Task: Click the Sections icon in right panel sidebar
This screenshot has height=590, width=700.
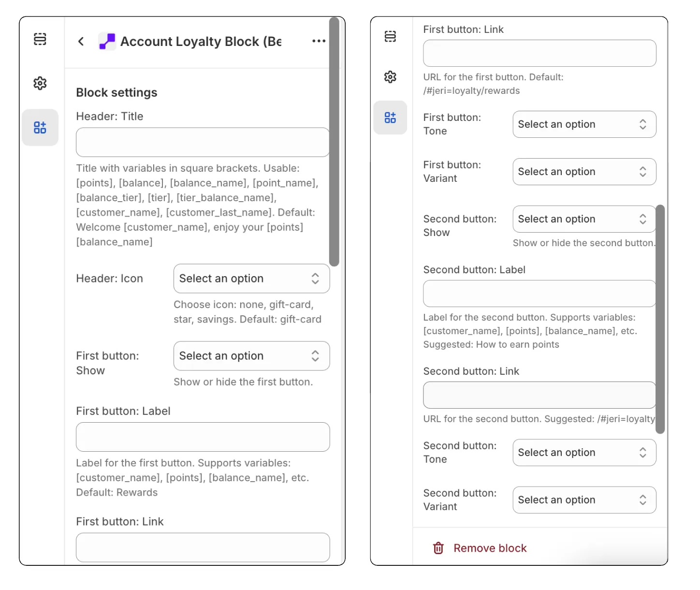Action: click(x=390, y=37)
